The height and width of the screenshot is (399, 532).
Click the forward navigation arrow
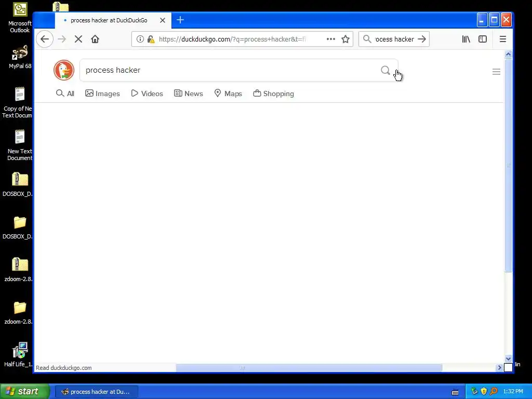pos(62,39)
